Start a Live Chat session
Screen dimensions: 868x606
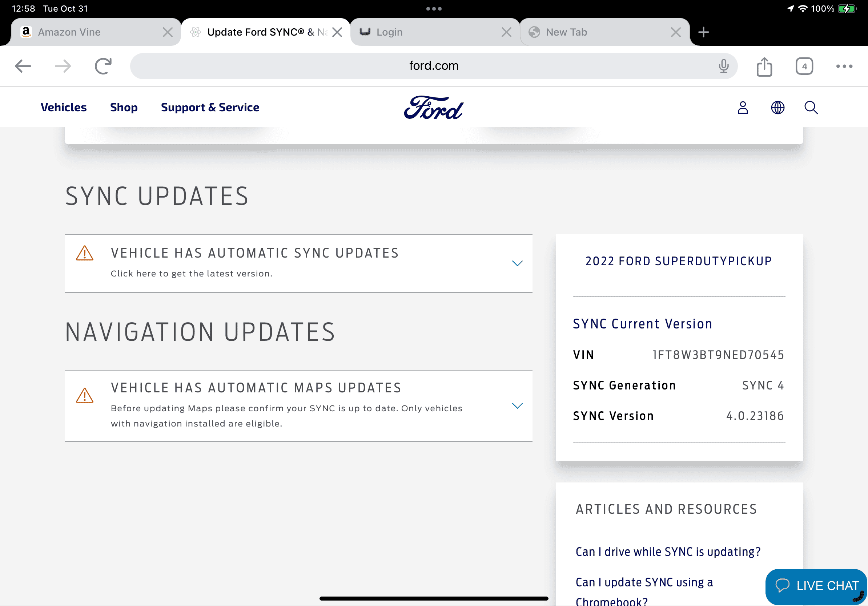(x=817, y=585)
